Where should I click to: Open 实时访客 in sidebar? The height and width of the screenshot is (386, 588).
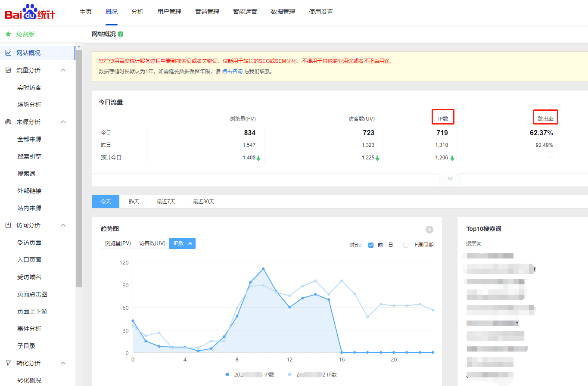pyautogui.click(x=29, y=87)
